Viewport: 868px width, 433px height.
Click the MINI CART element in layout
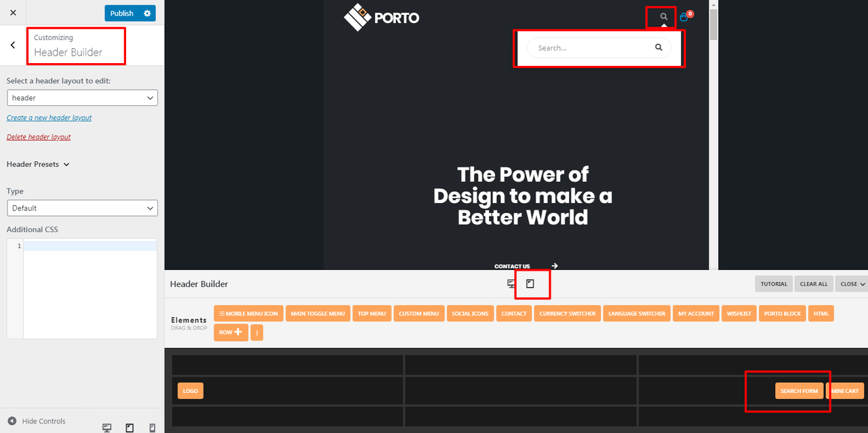tap(845, 391)
